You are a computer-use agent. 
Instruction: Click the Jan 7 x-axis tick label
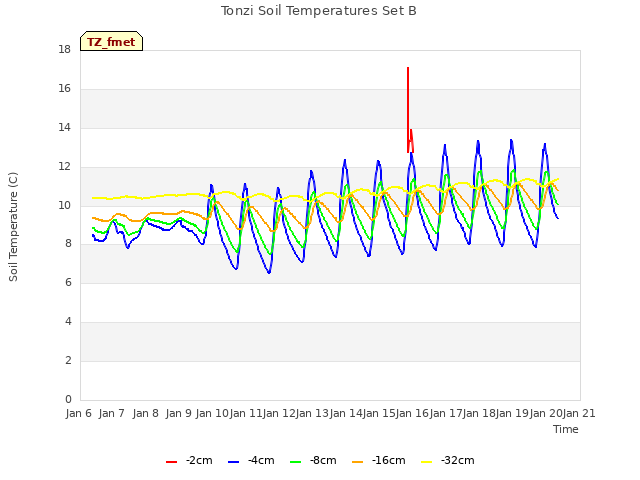tap(111, 413)
